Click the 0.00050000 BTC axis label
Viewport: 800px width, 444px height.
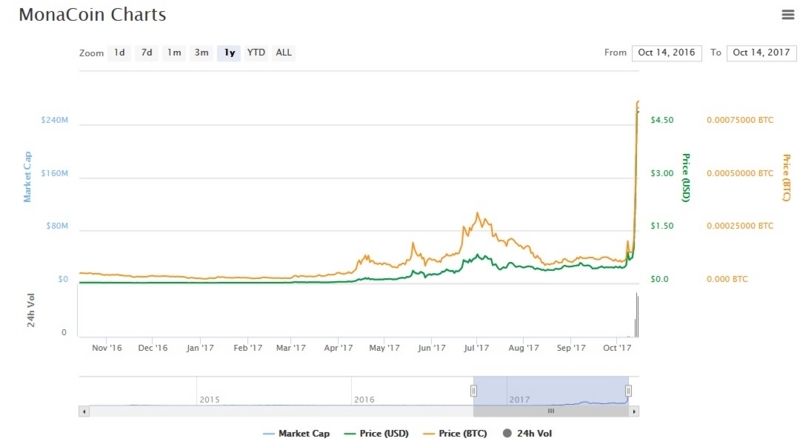coord(740,173)
